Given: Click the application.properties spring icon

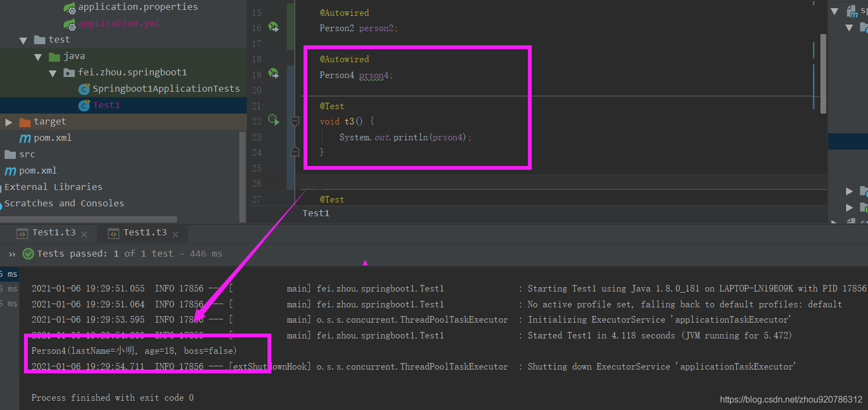Looking at the screenshot, I should point(69,8).
